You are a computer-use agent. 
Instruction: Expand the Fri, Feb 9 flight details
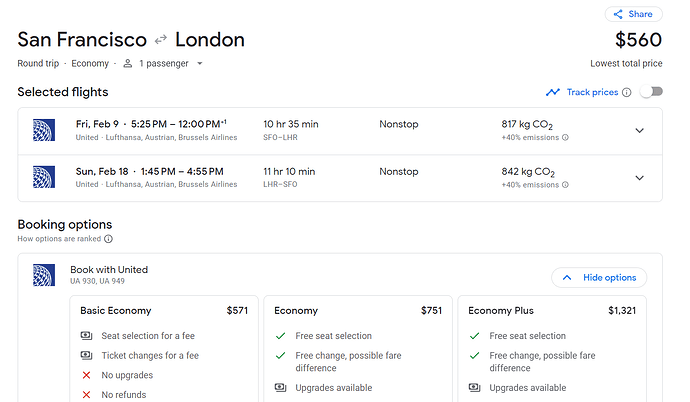tap(639, 131)
